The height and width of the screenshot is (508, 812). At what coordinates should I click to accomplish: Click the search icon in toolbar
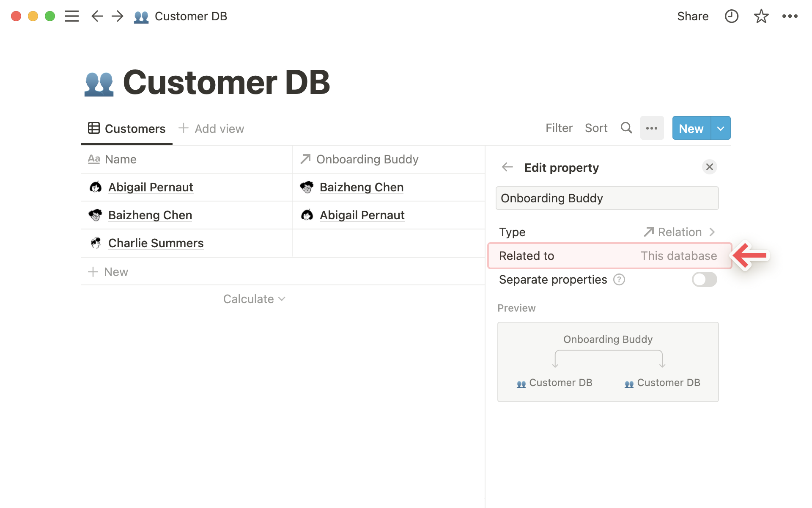tap(627, 128)
